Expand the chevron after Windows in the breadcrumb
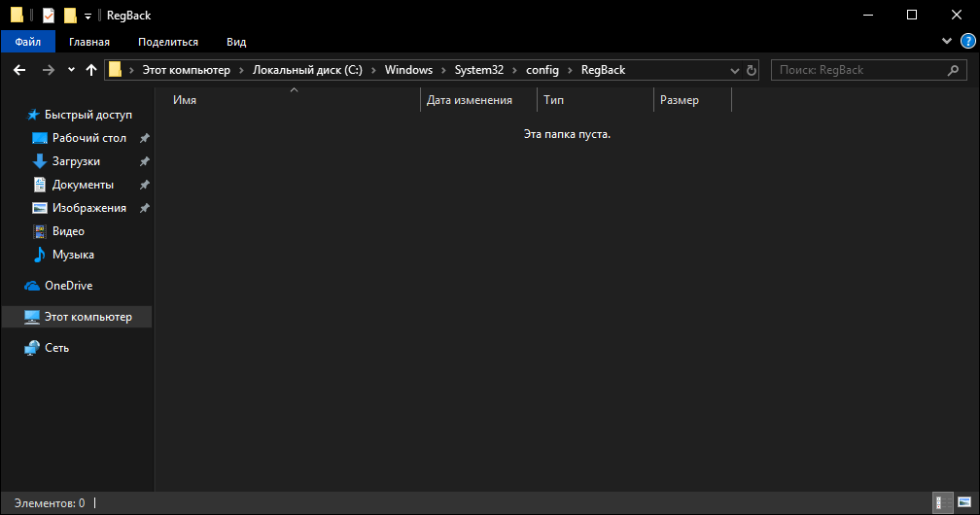Screen dimensions: 980x515 click(x=443, y=70)
